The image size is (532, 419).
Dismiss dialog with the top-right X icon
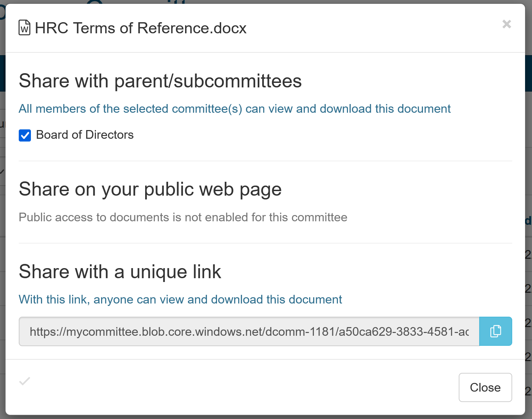pyautogui.click(x=507, y=24)
